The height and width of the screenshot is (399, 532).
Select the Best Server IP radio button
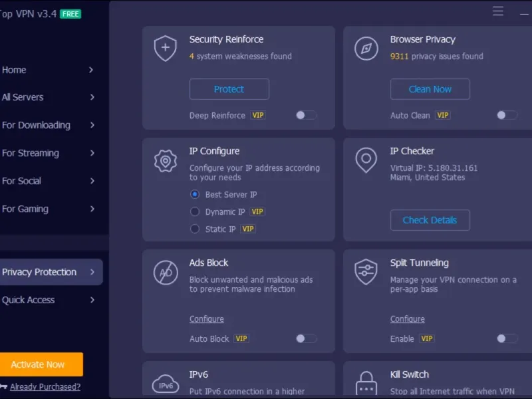[195, 194]
